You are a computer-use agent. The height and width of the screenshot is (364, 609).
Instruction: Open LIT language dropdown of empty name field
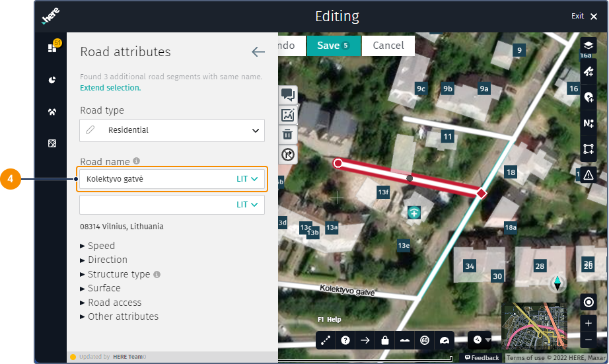pyautogui.click(x=247, y=204)
